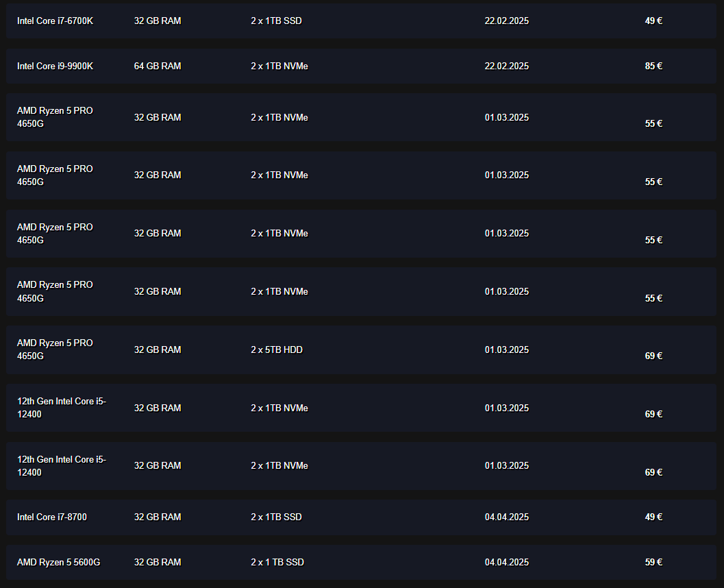The width and height of the screenshot is (724, 588).
Task: Click the 2 x 5TB HDD storage cell
Action: [276, 350]
